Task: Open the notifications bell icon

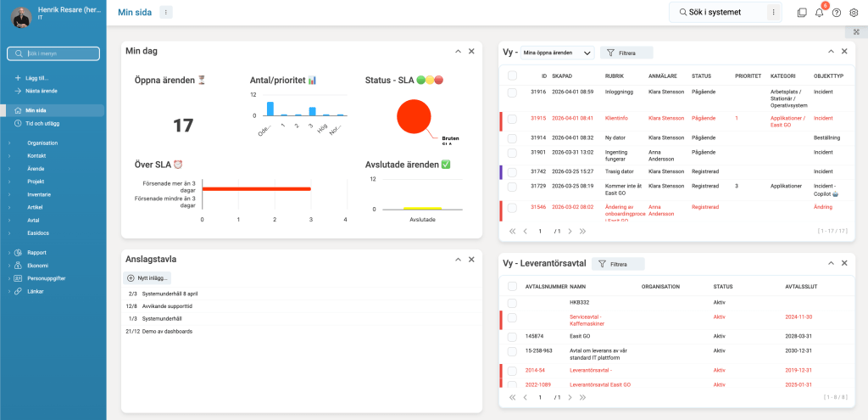Action: pos(819,13)
